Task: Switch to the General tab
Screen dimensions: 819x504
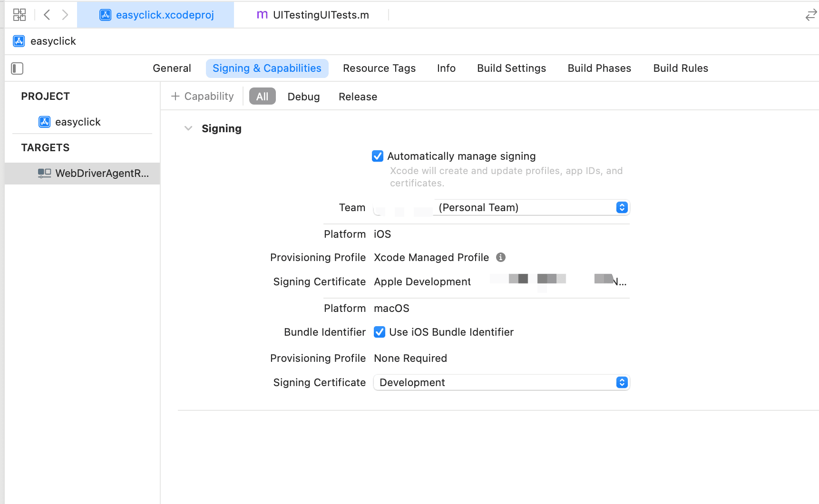Action: click(x=172, y=68)
